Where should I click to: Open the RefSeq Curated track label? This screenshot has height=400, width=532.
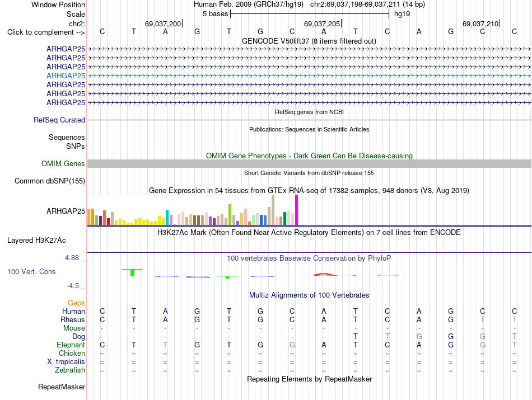tap(59, 120)
